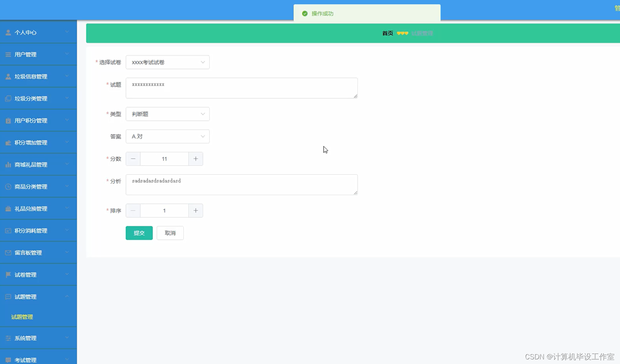620x364 pixels.
Task: Collapse the 试题管理 menu chevron
Action: point(67,296)
